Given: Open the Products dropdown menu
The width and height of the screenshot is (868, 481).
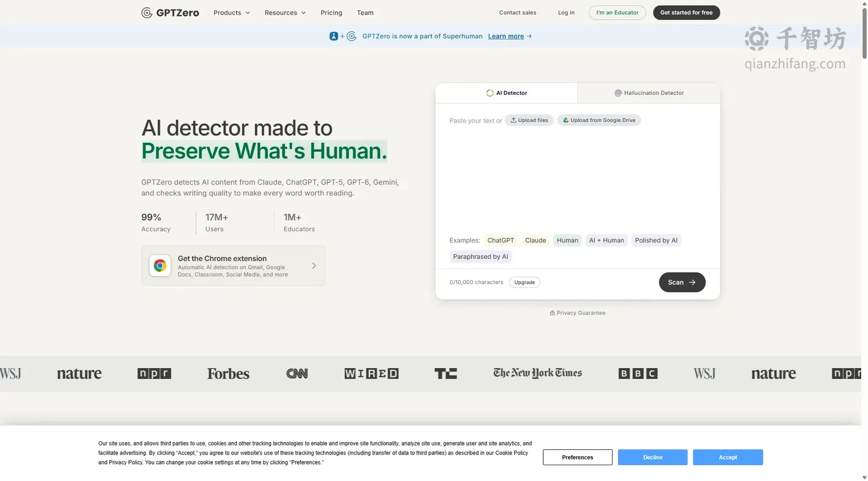Looking at the screenshot, I should pyautogui.click(x=232, y=12).
